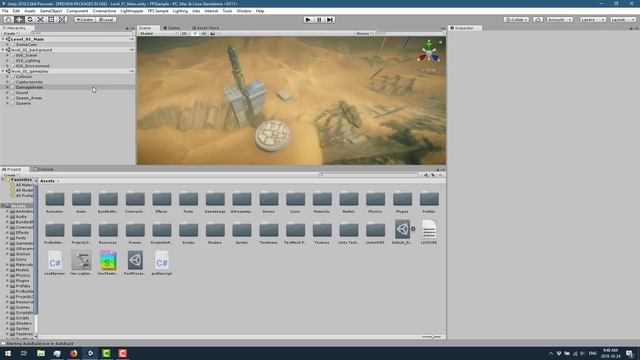The height and width of the screenshot is (360, 640).
Task: Select the LICENSE file asset
Action: (x=429, y=232)
